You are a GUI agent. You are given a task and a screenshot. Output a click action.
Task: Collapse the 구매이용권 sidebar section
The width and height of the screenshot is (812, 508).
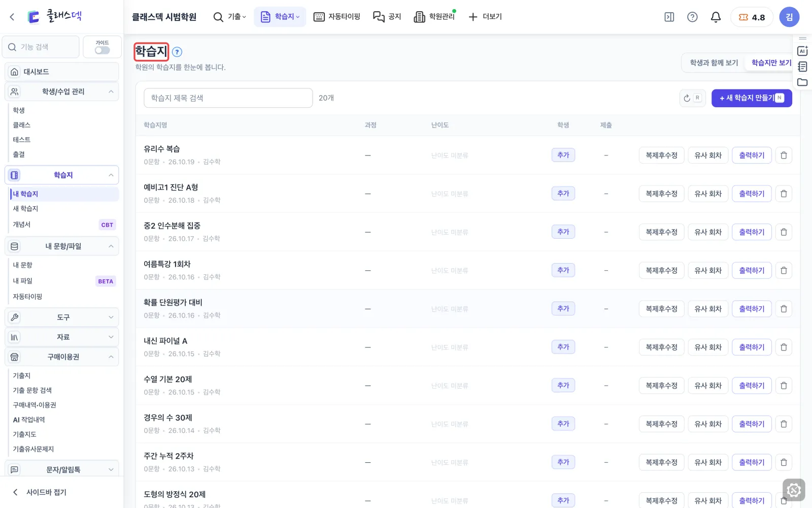point(62,357)
